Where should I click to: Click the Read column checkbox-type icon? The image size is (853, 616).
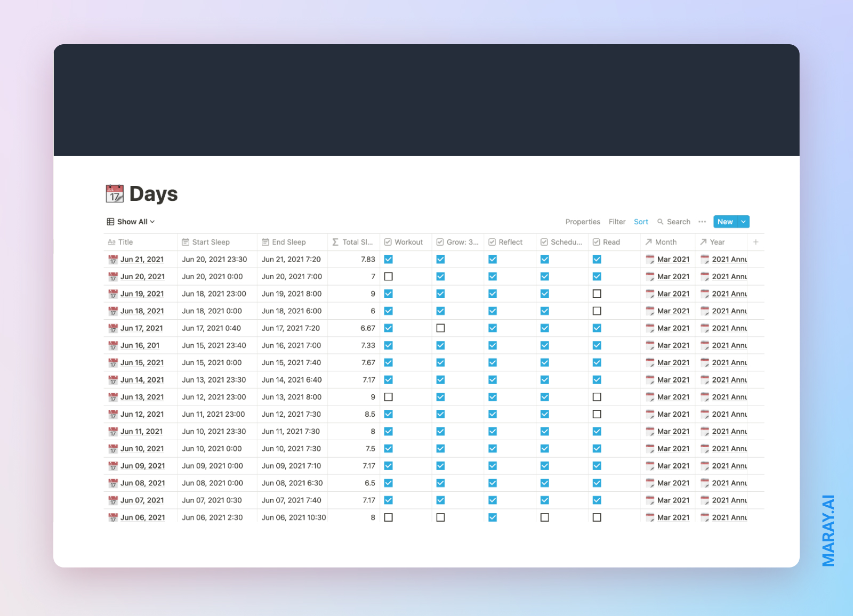(x=597, y=242)
